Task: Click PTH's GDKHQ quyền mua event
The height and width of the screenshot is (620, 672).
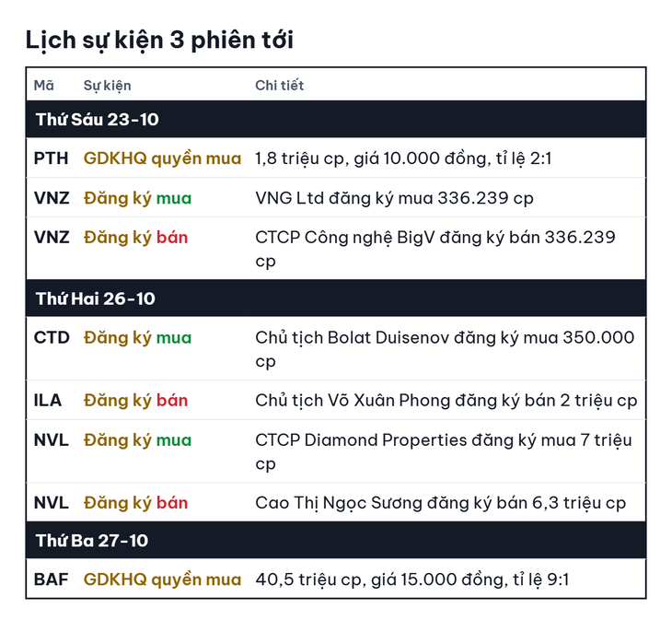Action: pos(162,158)
